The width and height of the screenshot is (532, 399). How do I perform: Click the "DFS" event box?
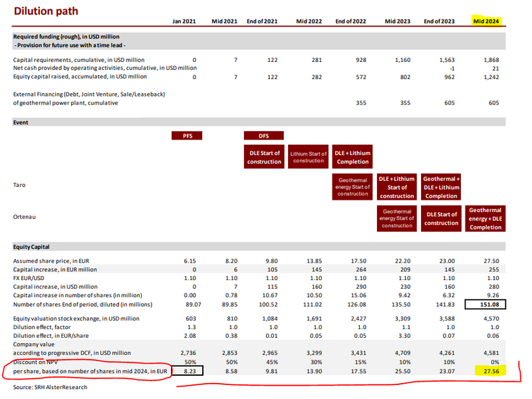click(263, 136)
